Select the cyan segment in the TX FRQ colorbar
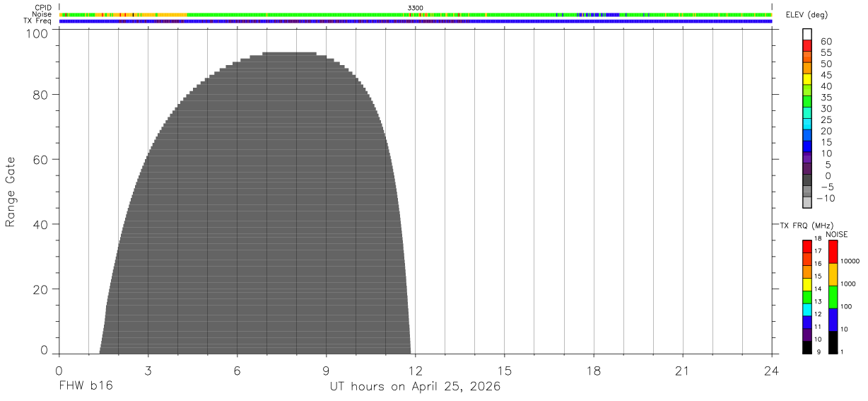The height and width of the screenshot is (401, 868). [x=807, y=310]
